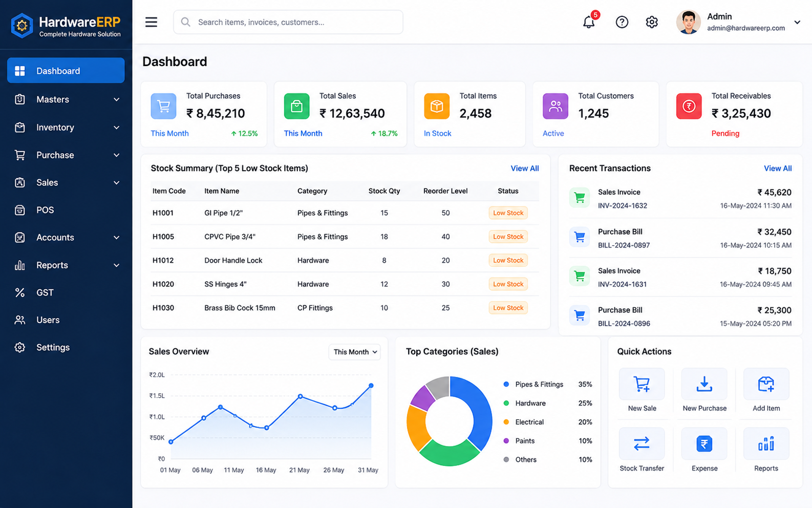Expand the Reports chevron in sidebar
The image size is (812, 508).
click(116, 265)
